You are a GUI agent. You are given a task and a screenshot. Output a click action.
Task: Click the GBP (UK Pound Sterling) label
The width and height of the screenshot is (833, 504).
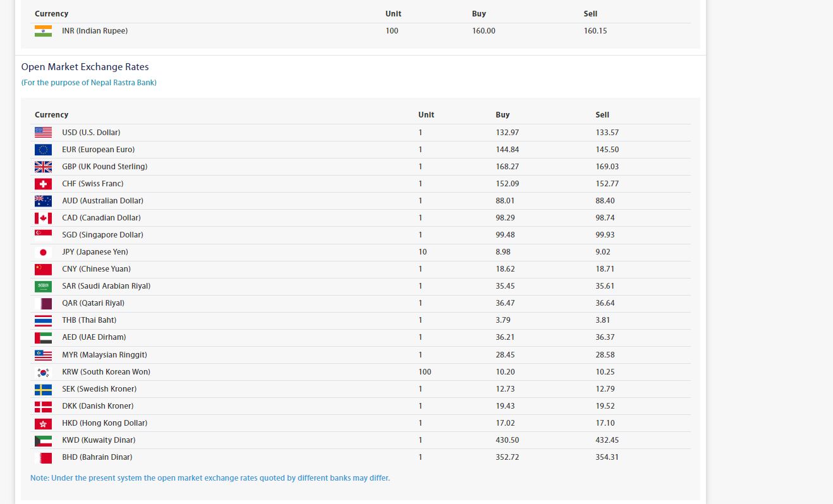pyautogui.click(x=105, y=167)
